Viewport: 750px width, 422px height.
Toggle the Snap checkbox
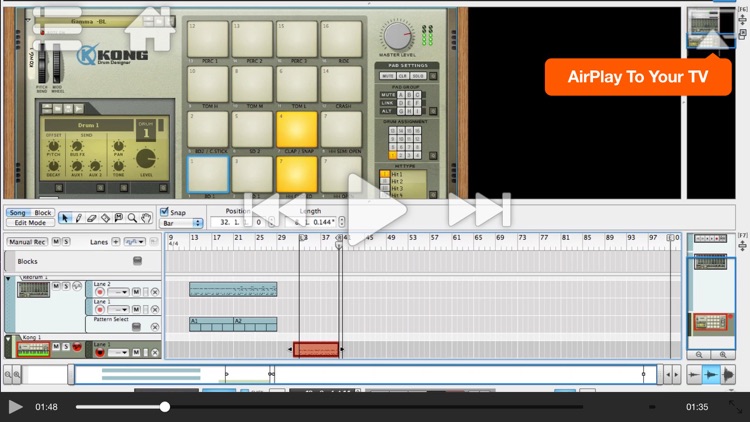(165, 211)
